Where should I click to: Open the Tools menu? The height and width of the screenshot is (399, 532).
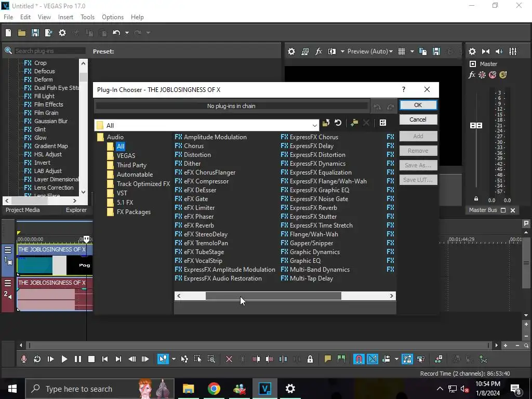(87, 17)
